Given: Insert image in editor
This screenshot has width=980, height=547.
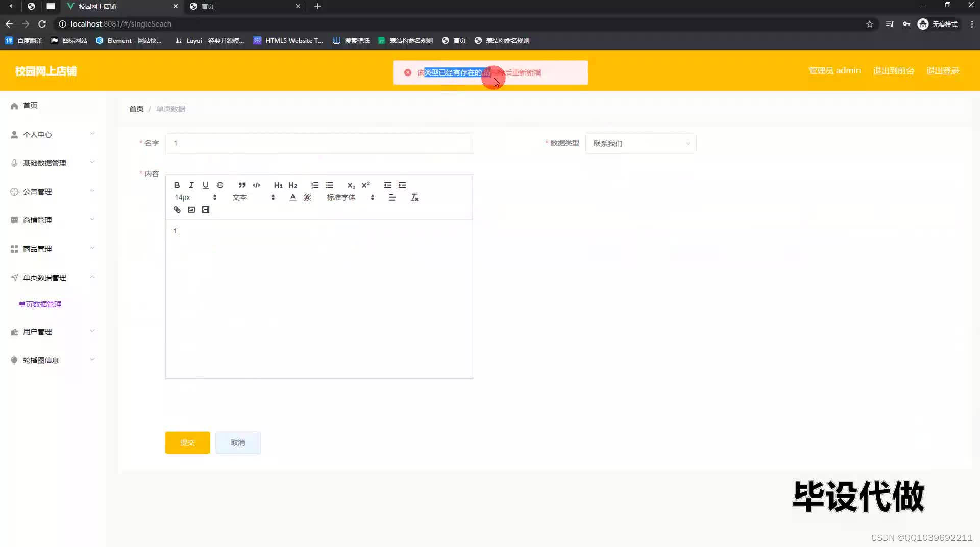Looking at the screenshot, I should point(191,210).
